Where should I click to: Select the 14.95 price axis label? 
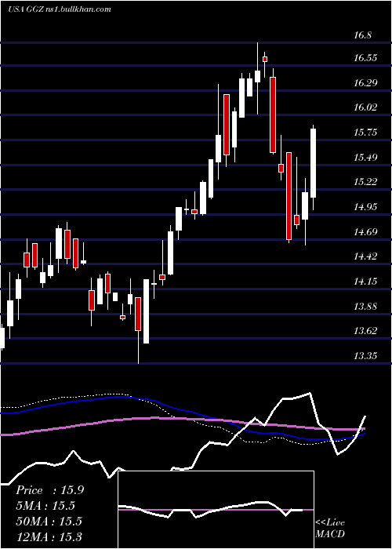[x=365, y=207]
